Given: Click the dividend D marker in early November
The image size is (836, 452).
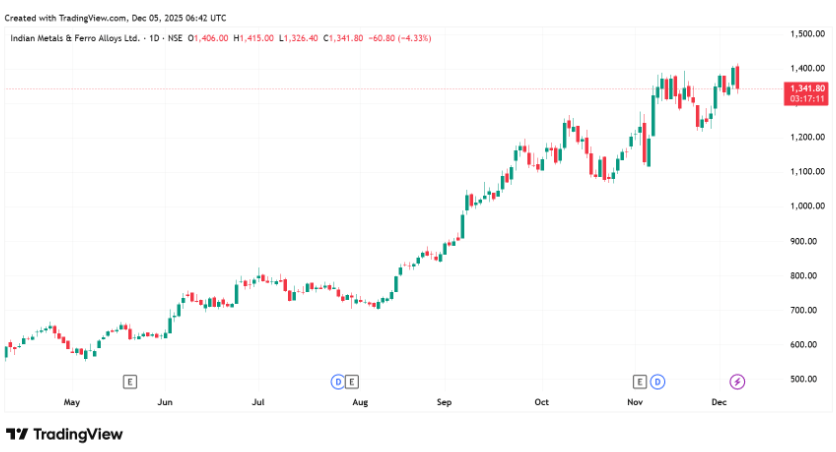Looking at the screenshot, I should tap(657, 381).
